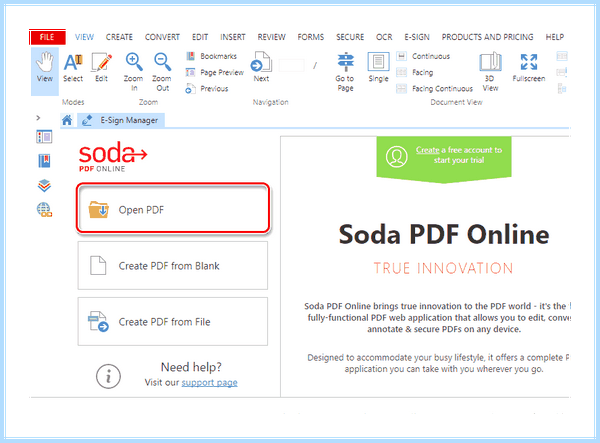Viewport: 600px width, 443px height.
Task: Click Create PDF from Blank
Action: coord(173,265)
